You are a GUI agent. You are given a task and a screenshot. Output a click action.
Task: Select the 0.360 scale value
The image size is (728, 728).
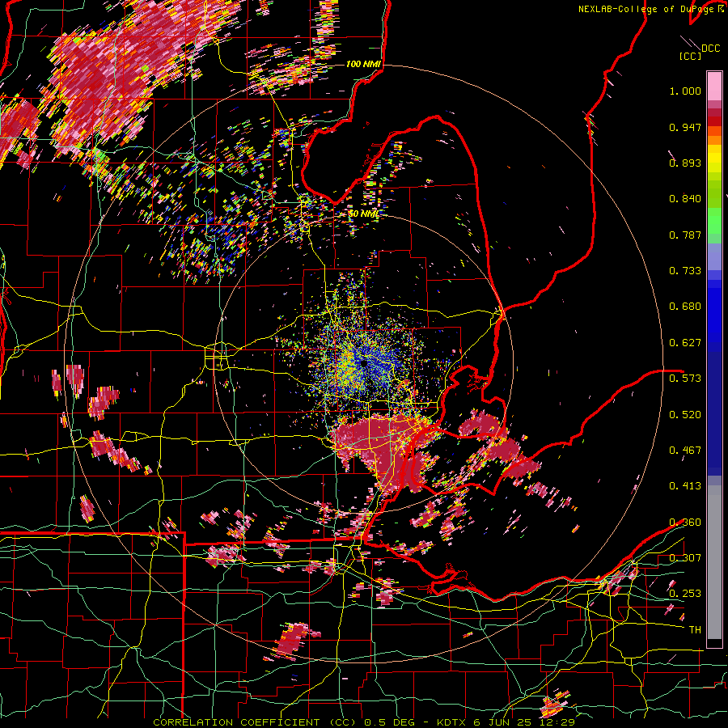pyautogui.click(x=685, y=523)
